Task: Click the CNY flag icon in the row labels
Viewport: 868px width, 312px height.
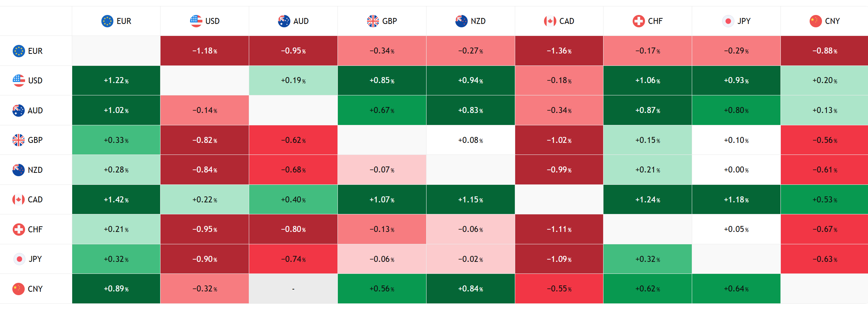Action: (18, 289)
